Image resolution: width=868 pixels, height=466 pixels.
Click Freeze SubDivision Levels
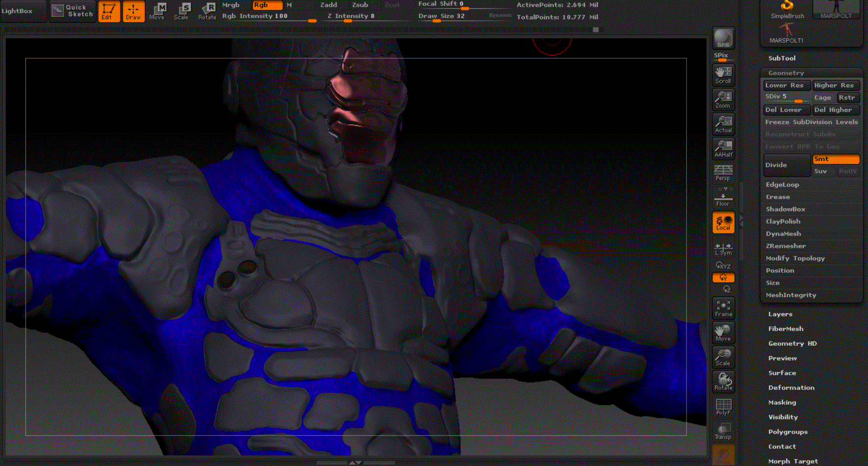tap(811, 122)
